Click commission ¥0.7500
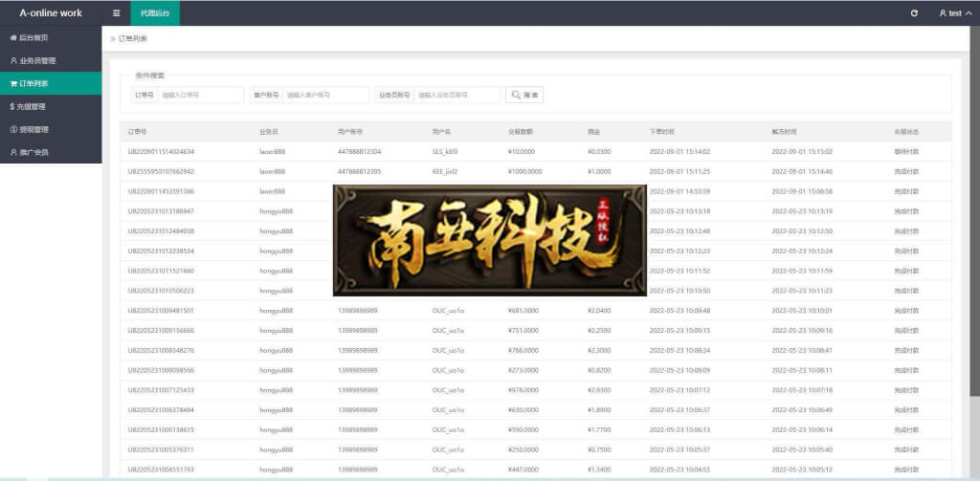This screenshot has width=980, height=481. pyautogui.click(x=599, y=449)
